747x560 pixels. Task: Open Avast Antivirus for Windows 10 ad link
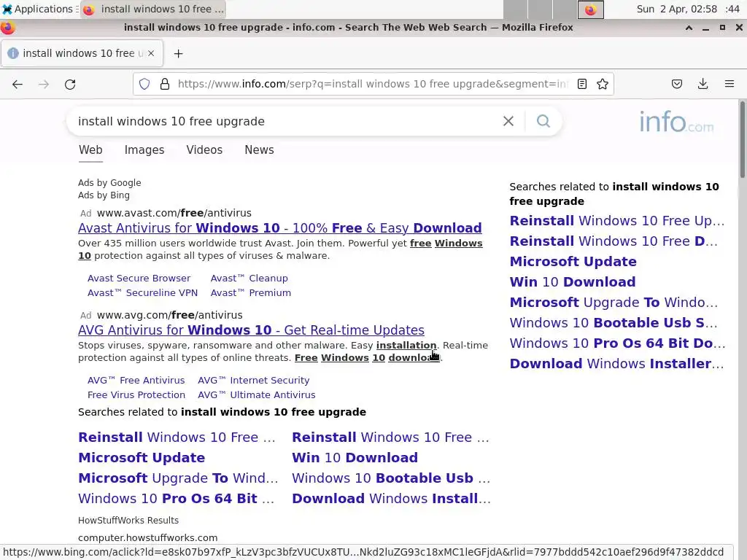tap(279, 228)
